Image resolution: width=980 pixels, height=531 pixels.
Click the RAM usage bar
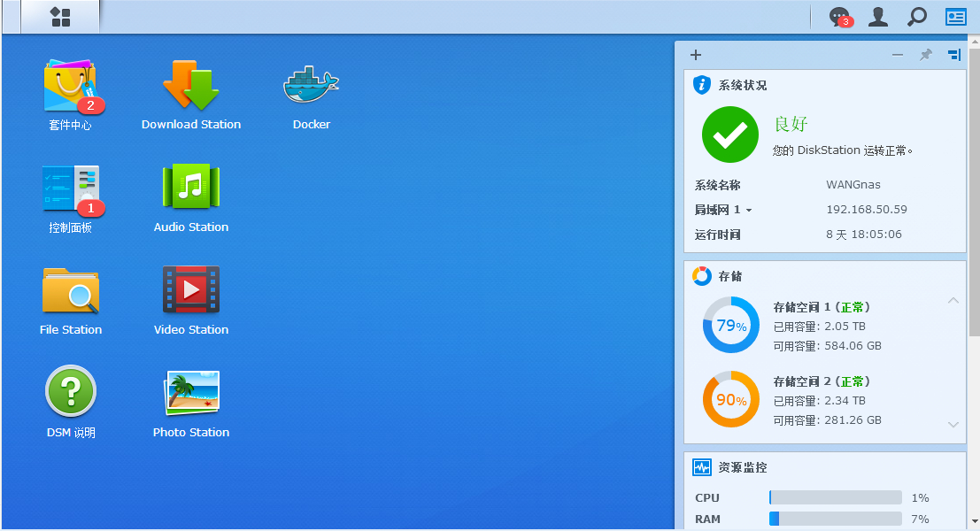tap(836, 519)
